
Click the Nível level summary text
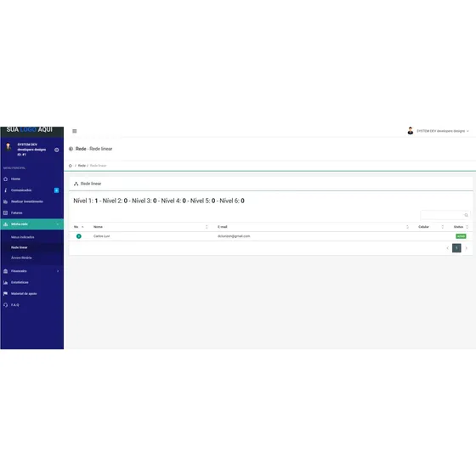[159, 201]
